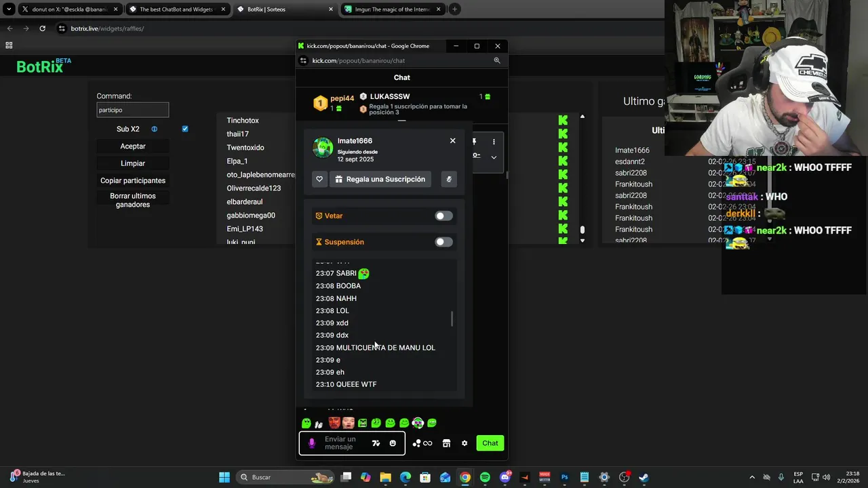Image resolution: width=868 pixels, height=488 pixels.
Task: Click the Windows taskbar search box
Action: pyautogui.click(x=285, y=477)
